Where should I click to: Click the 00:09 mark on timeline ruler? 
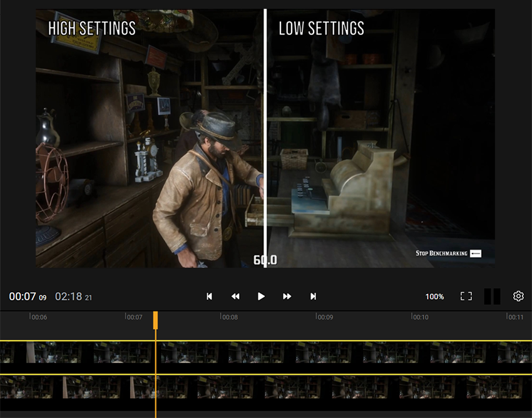(x=324, y=317)
